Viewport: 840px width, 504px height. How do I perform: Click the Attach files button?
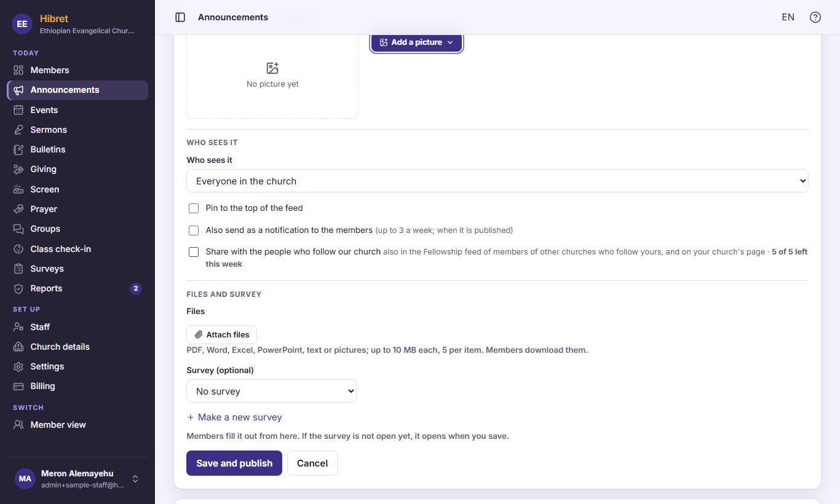click(221, 334)
